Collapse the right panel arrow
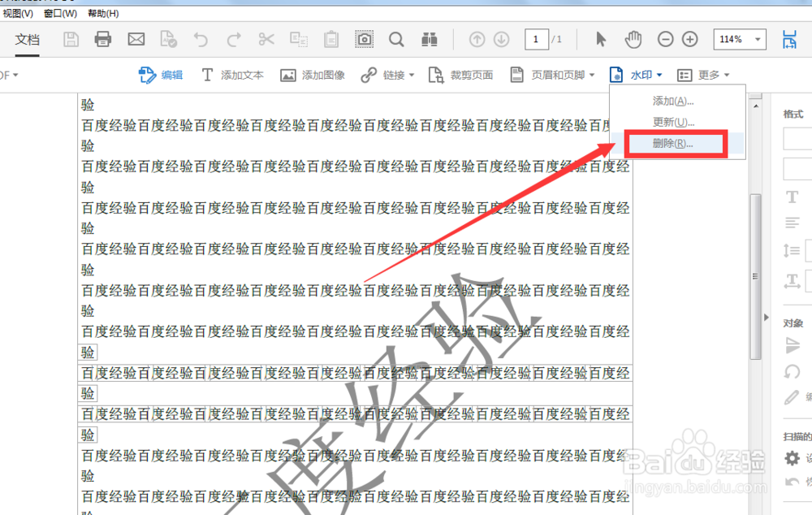The image size is (812, 515). coord(767,317)
